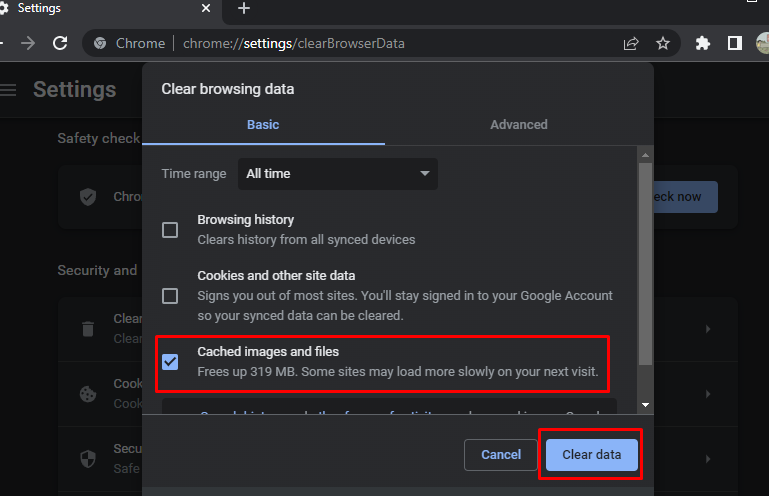
Task: Toggle the side panel icon
Action: pyautogui.click(x=734, y=43)
